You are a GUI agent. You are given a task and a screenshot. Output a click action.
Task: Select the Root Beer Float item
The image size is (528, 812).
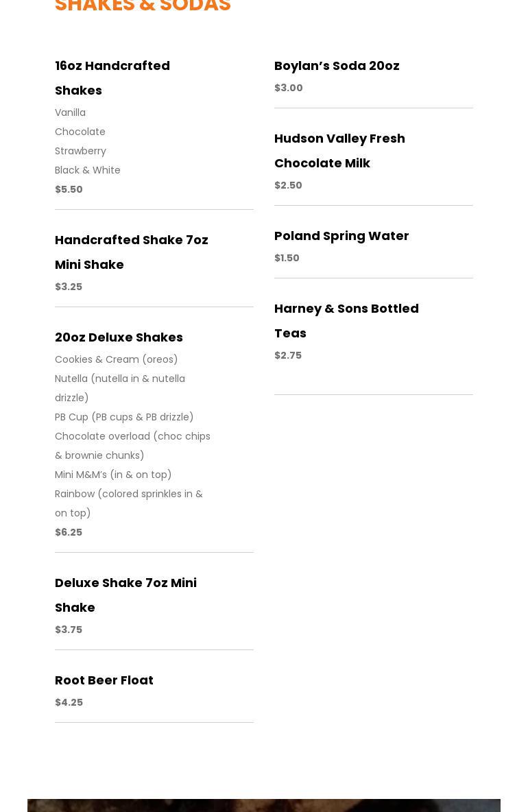tap(104, 680)
